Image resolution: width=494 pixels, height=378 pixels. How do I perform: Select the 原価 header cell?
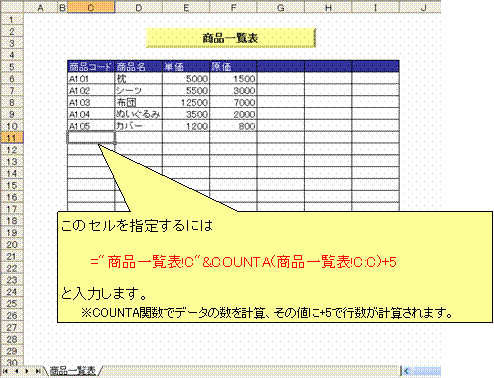233,67
